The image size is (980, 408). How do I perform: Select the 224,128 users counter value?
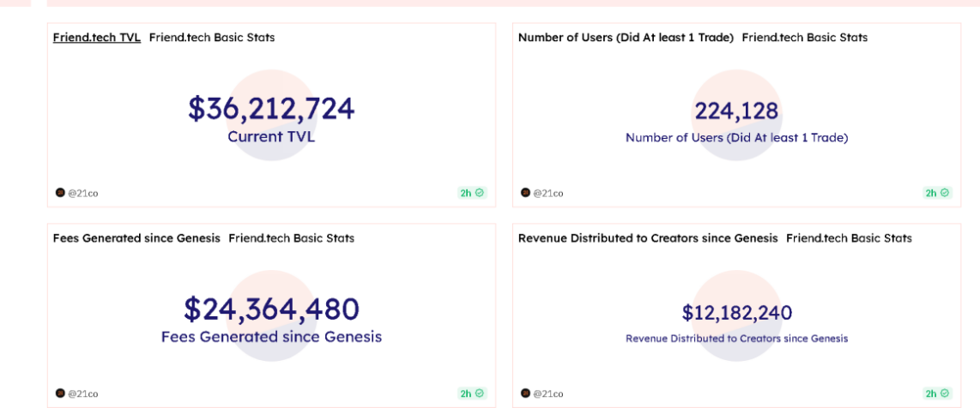736,111
